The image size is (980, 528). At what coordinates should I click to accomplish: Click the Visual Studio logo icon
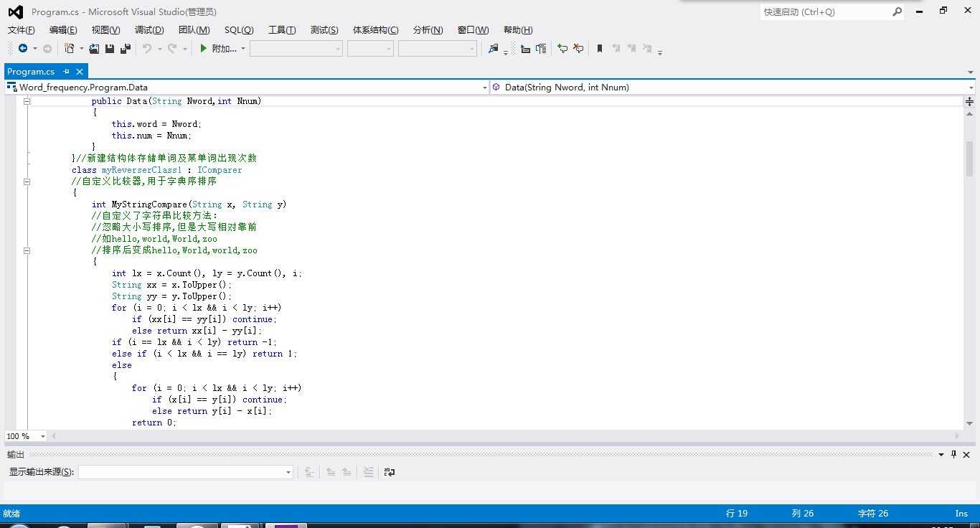click(15, 11)
